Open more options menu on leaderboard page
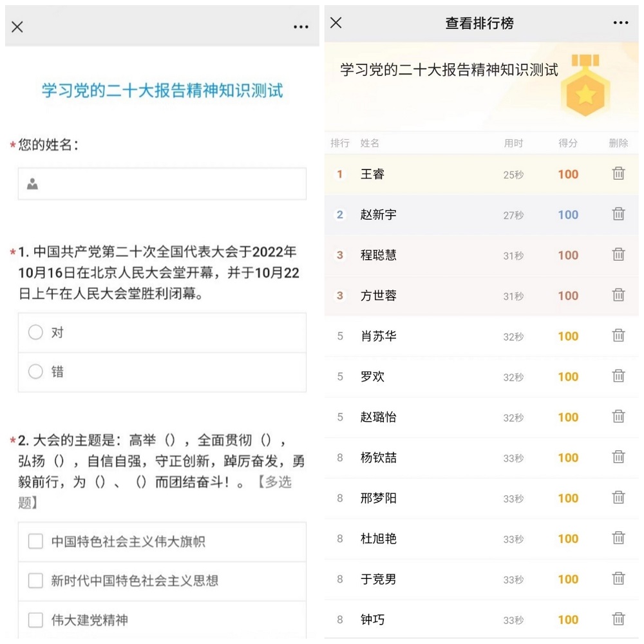Screen dimensions: 644x644 pyautogui.click(x=620, y=23)
